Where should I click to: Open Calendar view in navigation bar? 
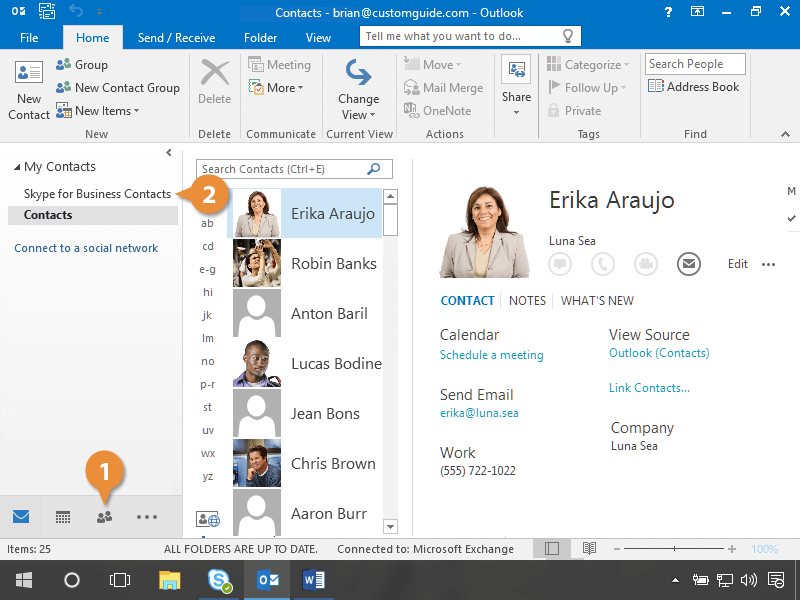coord(63,517)
